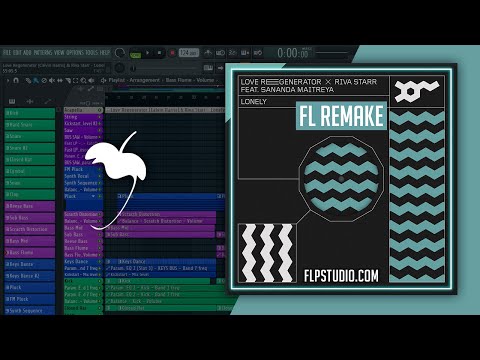The height and width of the screenshot is (360, 480).
Task: Adjust the master pitch knob below volume
Action: (119, 68)
